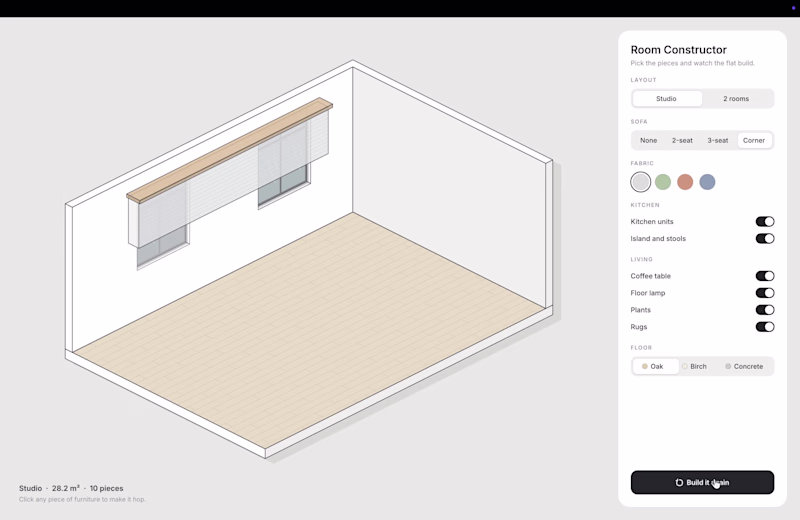Click the 'Plants' label
This screenshot has width=800, height=520.
point(641,310)
